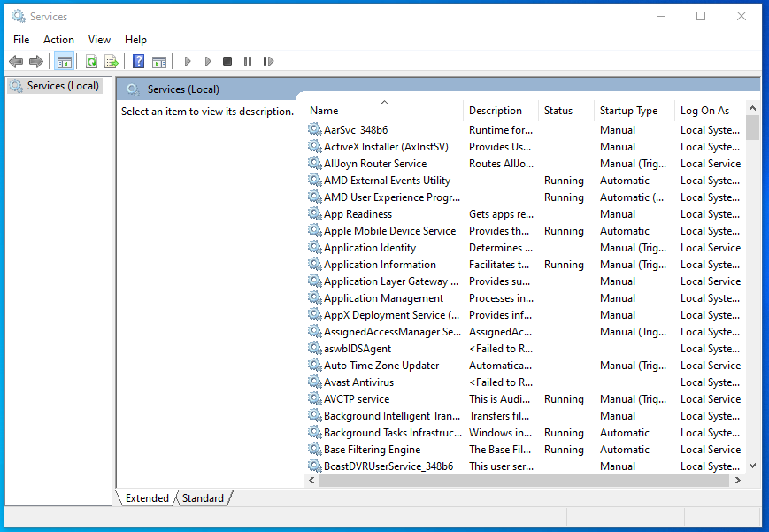Toggle Show/Hide Console Tree toolbar icon

[x=64, y=61]
